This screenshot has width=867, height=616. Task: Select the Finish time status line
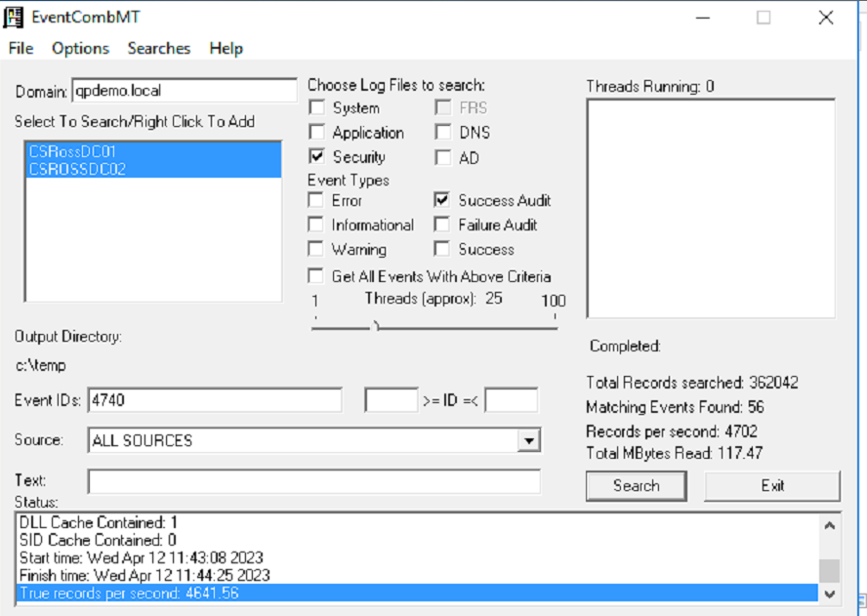[x=419, y=575]
